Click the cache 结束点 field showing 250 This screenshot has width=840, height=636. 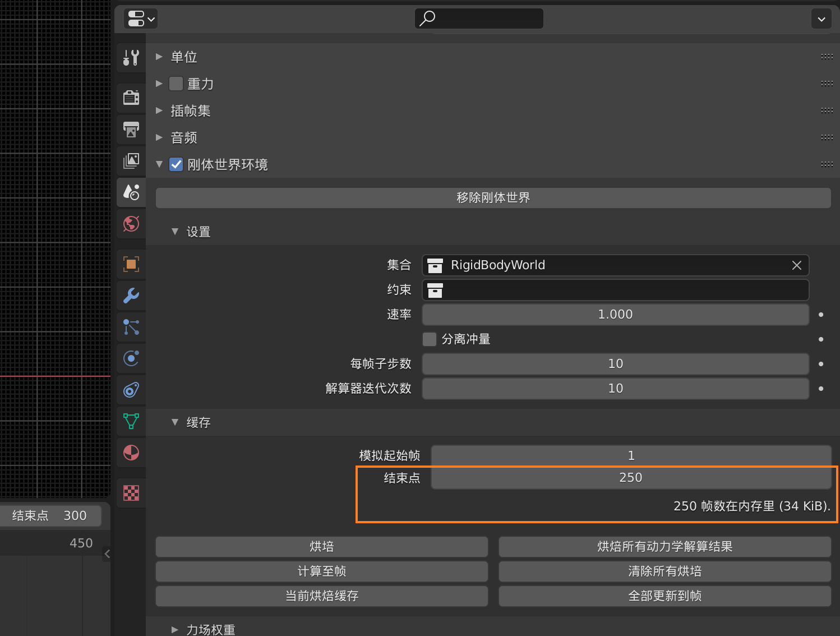click(631, 478)
